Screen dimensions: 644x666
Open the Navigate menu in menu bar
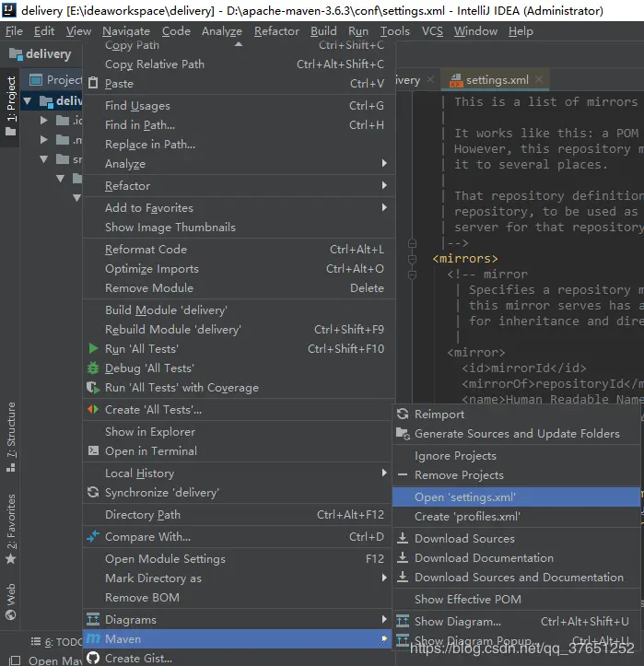click(x=126, y=31)
